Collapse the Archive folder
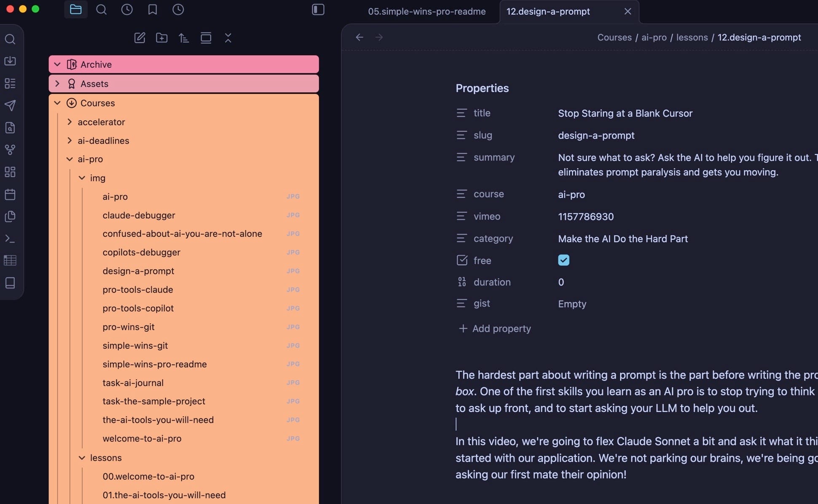 (58, 64)
